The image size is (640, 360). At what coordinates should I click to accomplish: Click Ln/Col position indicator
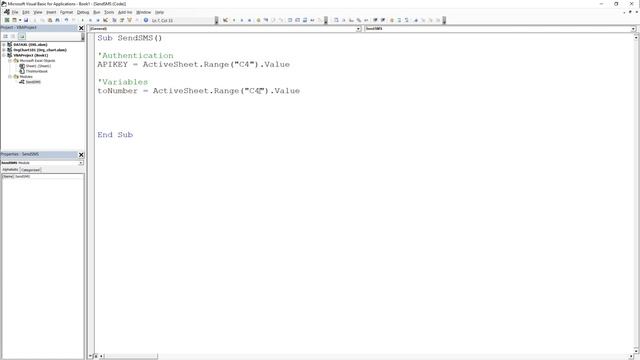coord(162,20)
